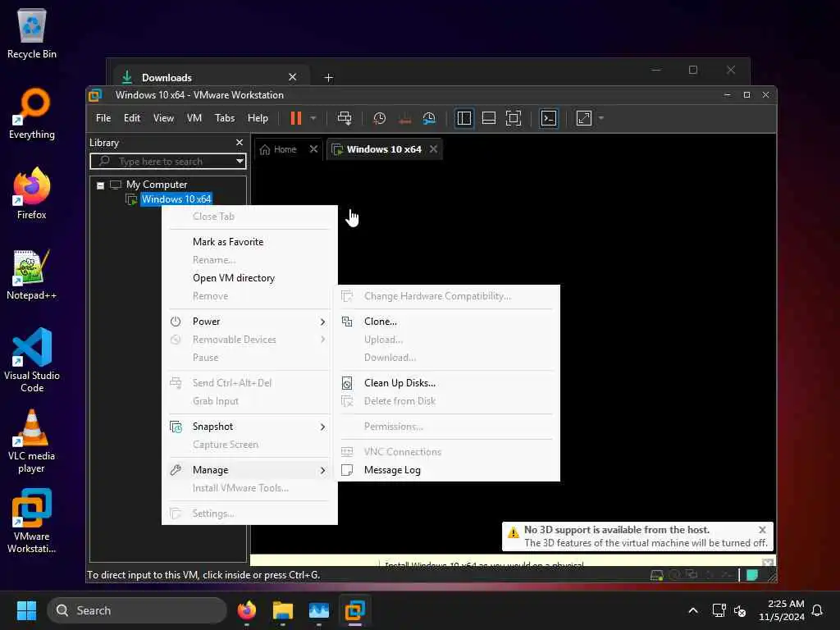
Task: Toggle the thumbnail bar toolbar button
Action: (x=489, y=118)
